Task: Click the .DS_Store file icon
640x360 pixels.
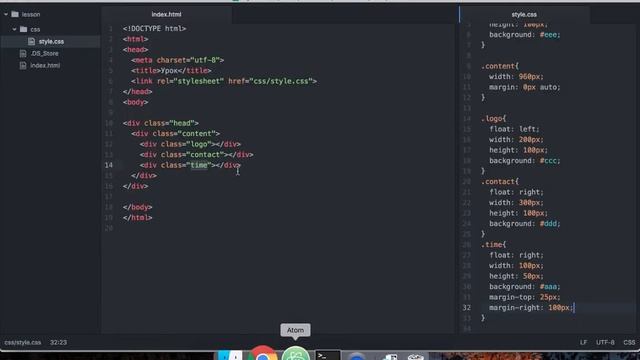Action: click(x=23, y=53)
